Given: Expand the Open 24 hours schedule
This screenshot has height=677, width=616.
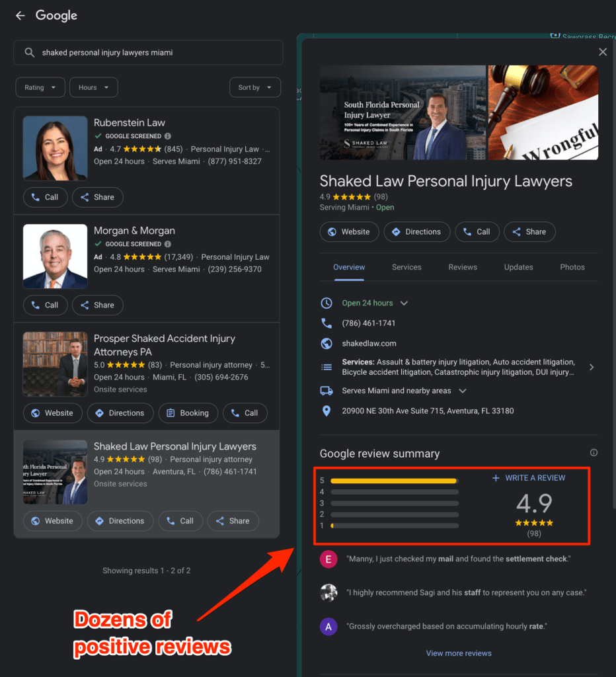Looking at the screenshot, I should tap(404, 303).
